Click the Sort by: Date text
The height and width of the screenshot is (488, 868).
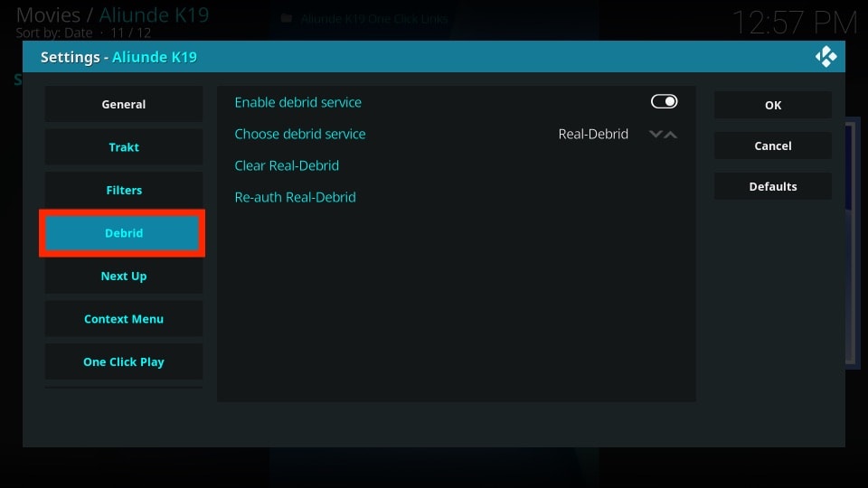(53, 33)
